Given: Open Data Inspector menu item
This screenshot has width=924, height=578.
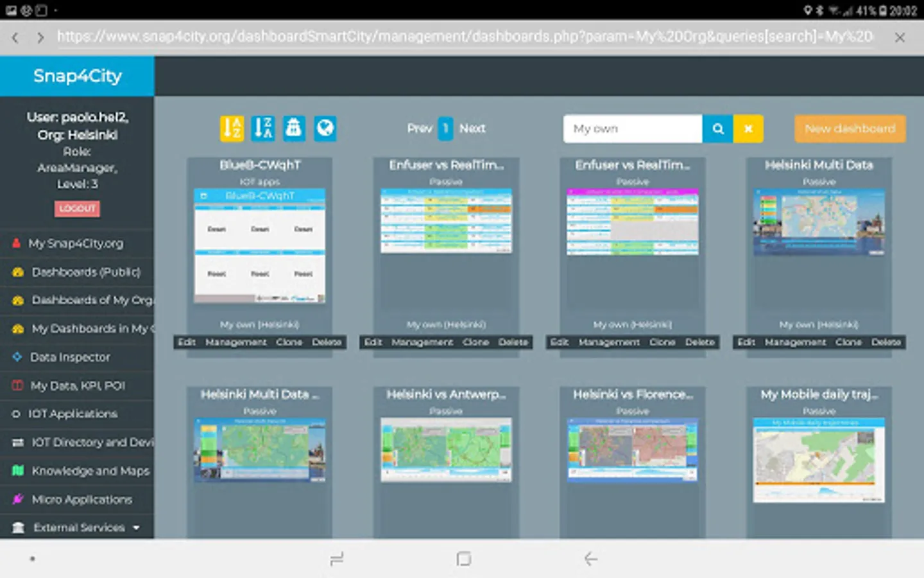Looking at the screenshot, I should coord(77,357).
